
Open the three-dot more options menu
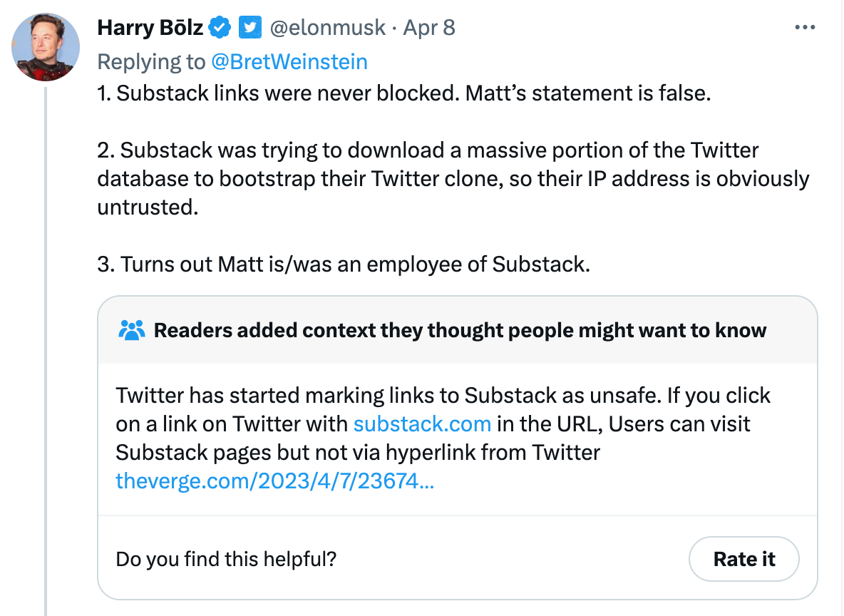(x=804, y=27)
